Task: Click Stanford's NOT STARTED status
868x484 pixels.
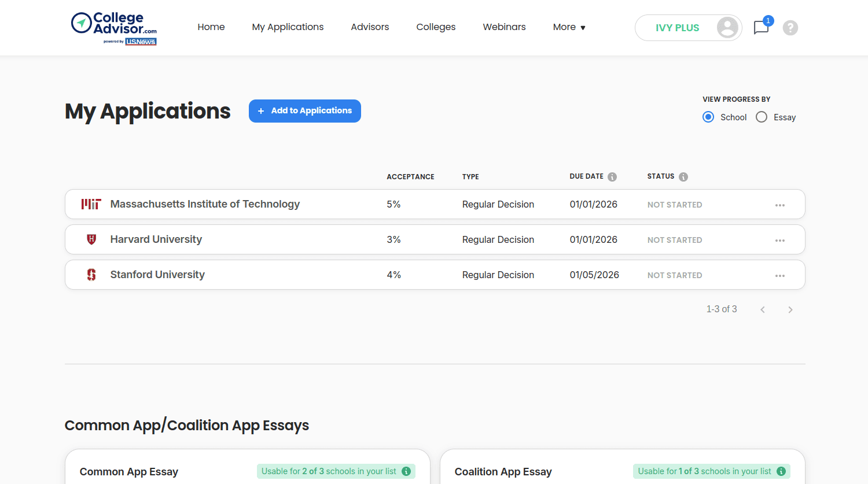Action: pyautogui.click(x=675, y=275)
